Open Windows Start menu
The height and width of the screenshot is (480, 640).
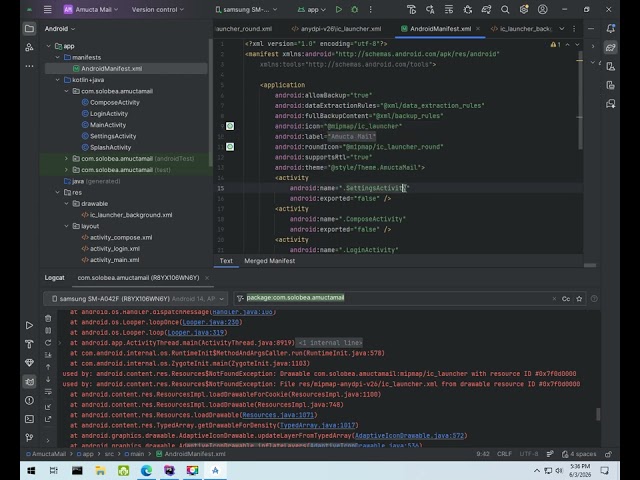[31, 471]
